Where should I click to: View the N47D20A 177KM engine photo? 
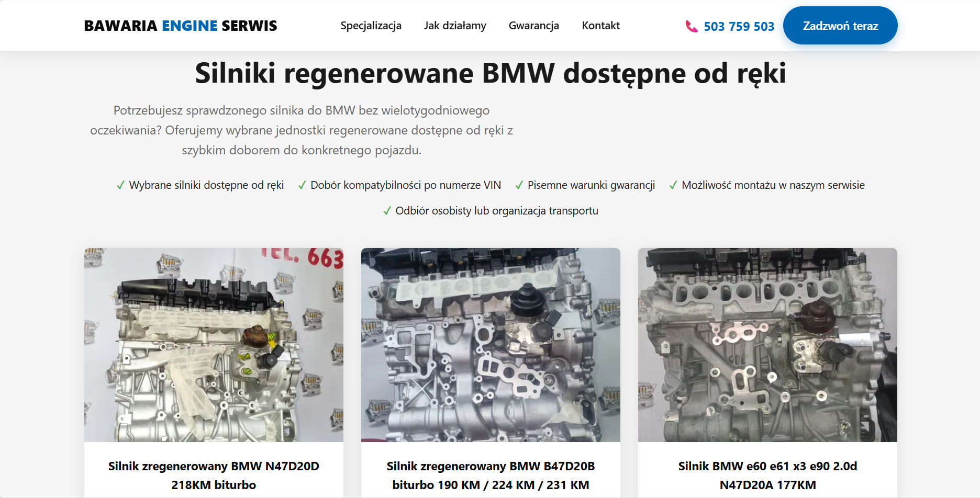[767, 345]
